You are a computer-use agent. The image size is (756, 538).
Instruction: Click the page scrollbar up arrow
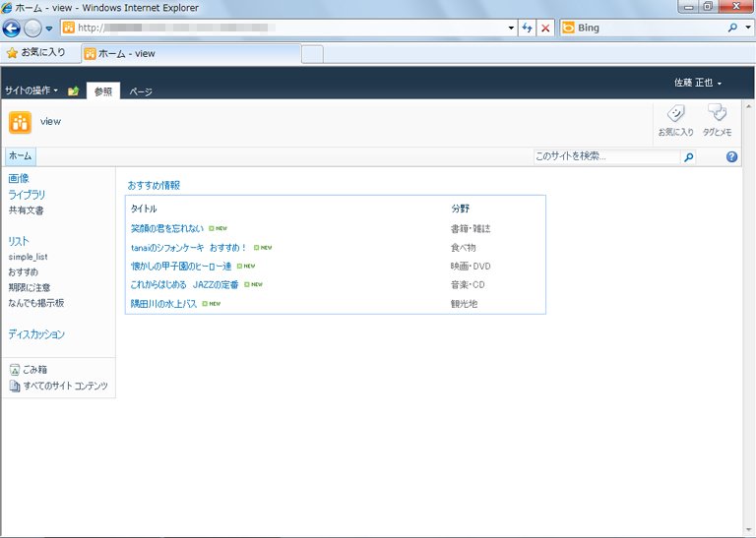point(749,106)
